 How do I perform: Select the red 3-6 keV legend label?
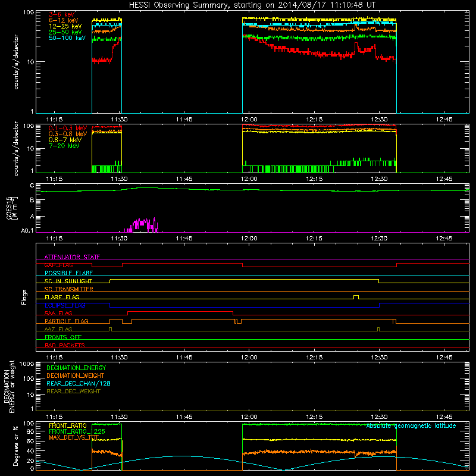click(x=62, y=14)
